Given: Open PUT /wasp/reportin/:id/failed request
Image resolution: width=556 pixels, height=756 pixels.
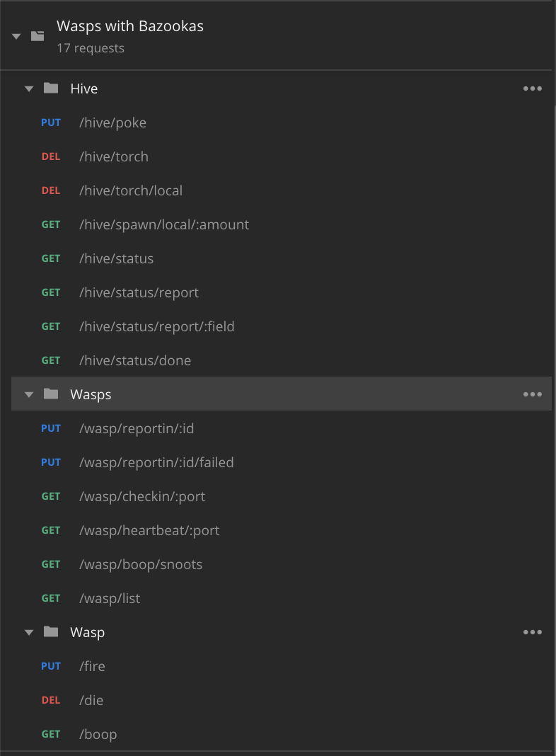Looking at the screenshot, I should [x=156, y=462].
